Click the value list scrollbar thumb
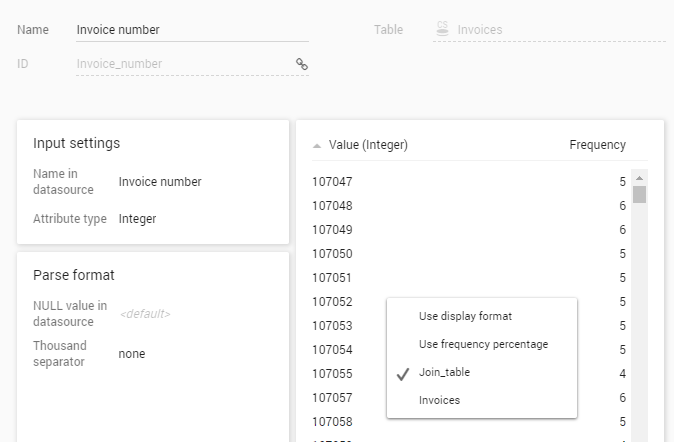 pos(639,194)
